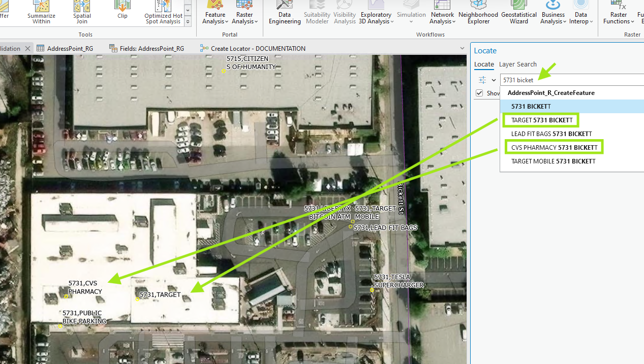
Task: Click the CVS Pharmacy address point on map
Action: coord(66,296)
